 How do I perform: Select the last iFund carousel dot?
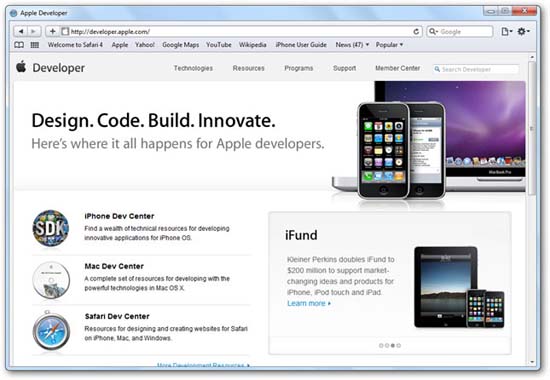tap(399, 346)
